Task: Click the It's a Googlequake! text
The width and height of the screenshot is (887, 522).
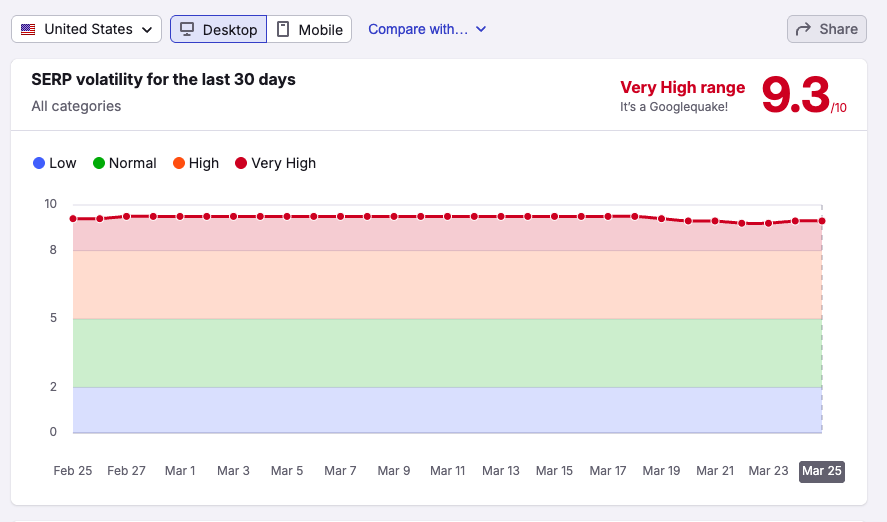Action: pos(674,107)
